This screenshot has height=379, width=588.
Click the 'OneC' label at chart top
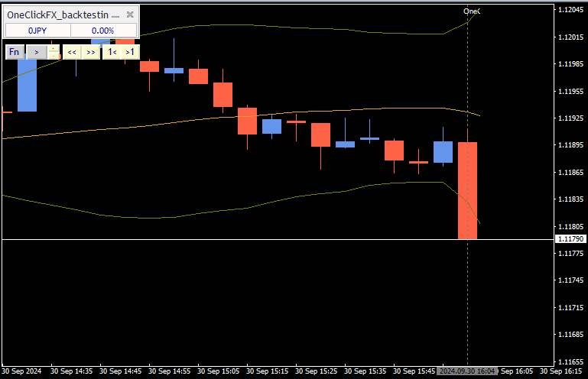[x=472, y=11]
